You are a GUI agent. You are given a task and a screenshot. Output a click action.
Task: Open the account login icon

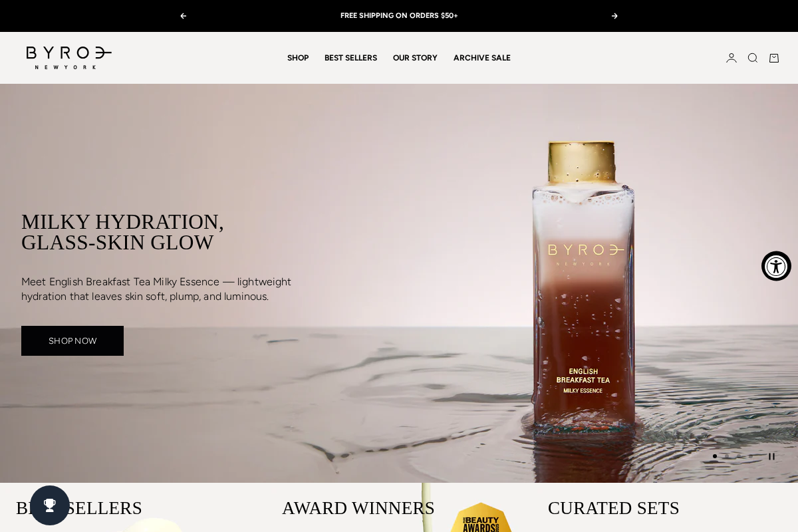click(731, 58)
